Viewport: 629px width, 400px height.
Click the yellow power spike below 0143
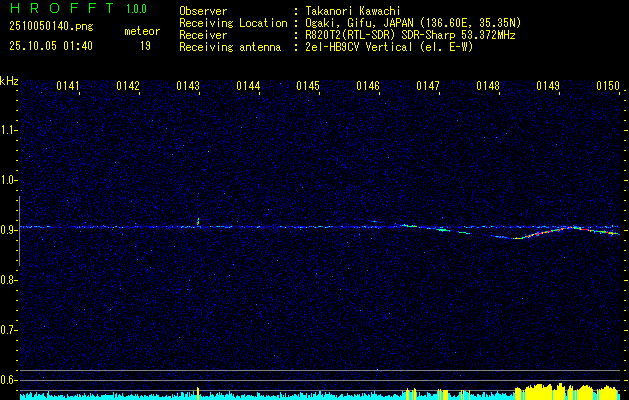pos(198,393)
